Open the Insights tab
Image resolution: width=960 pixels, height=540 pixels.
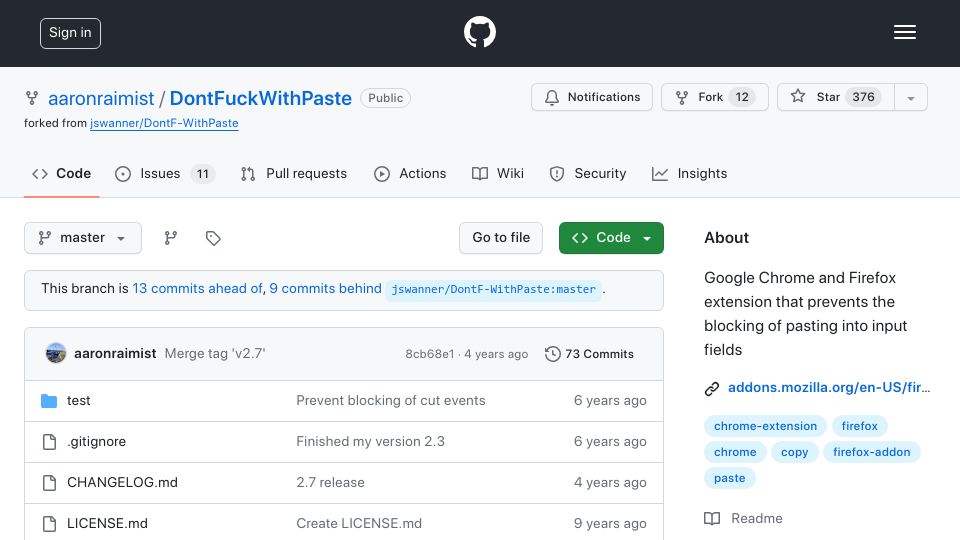click(x=689, y=174)
